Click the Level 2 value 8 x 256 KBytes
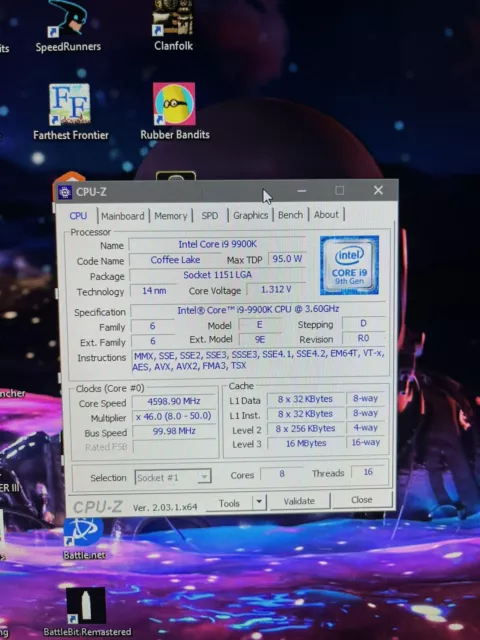 click(x=305, y=428)
